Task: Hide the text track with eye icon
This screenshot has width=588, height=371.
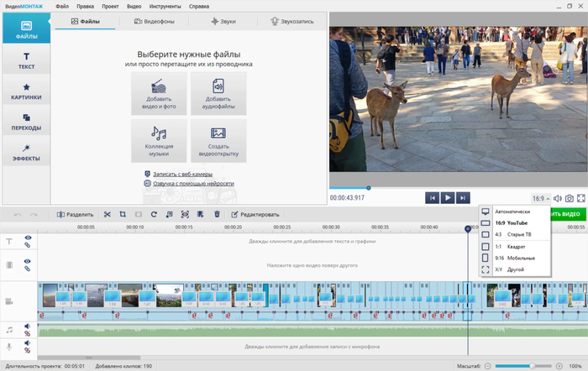Action: [x=28, y=238]
